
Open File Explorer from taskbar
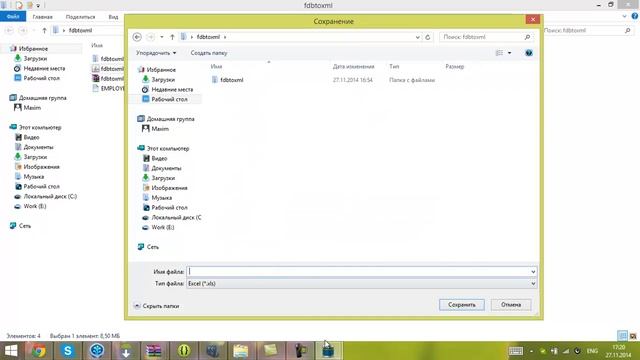[x=241, y=351]
